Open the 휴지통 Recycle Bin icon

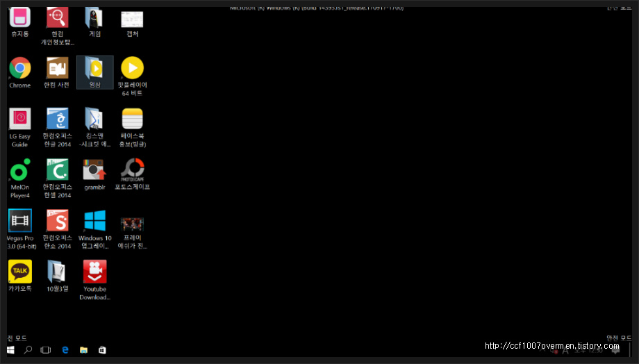(x=20, y=17)
